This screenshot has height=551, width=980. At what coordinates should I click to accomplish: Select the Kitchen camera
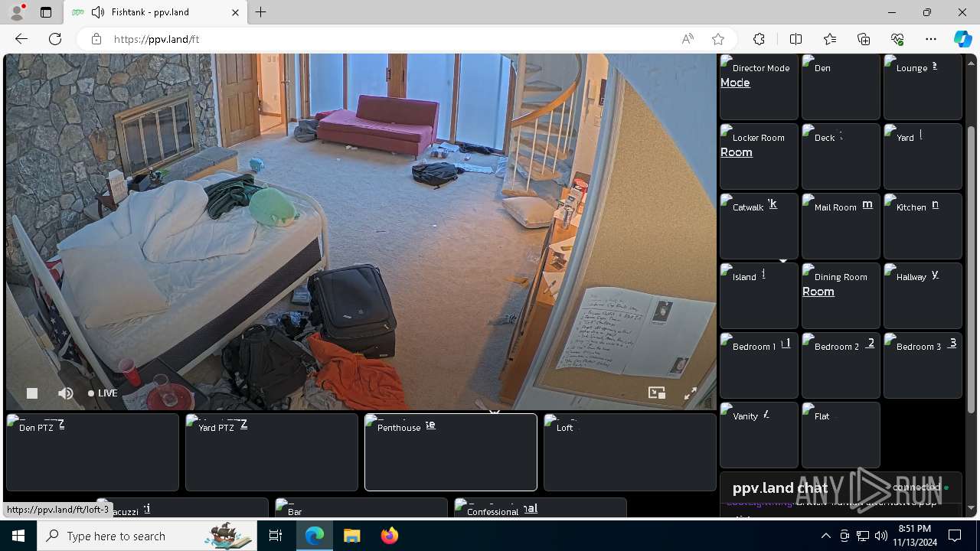pos(923,226)
